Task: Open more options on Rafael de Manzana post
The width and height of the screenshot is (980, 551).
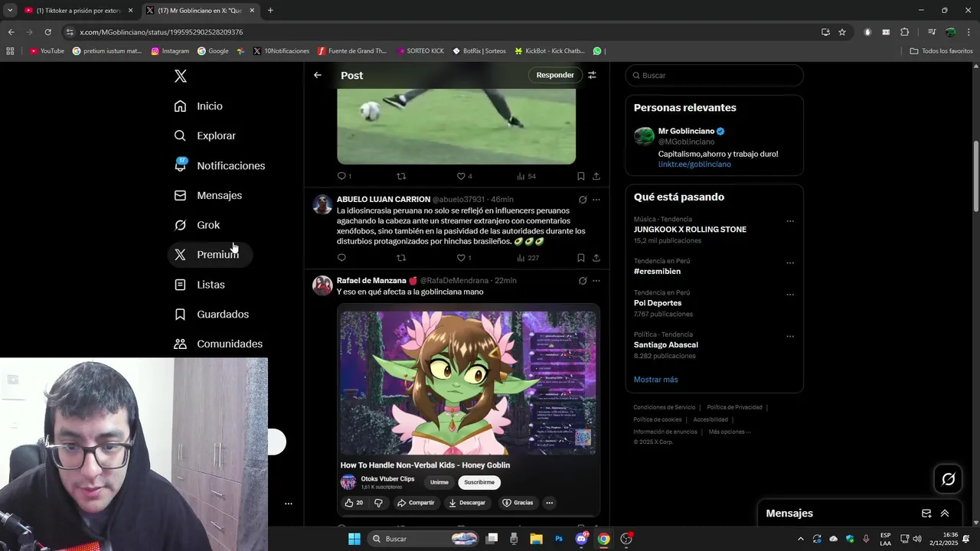Action: click(596, 281)
